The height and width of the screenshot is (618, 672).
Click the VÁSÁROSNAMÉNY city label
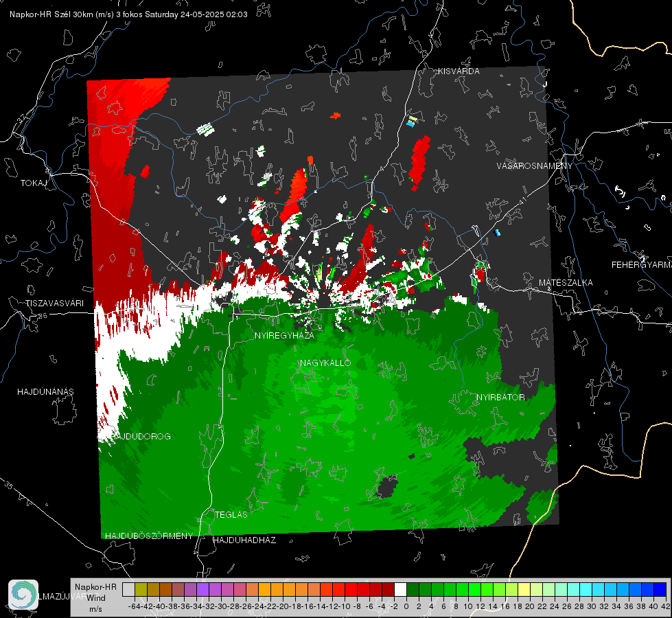(x=535, y=166)
